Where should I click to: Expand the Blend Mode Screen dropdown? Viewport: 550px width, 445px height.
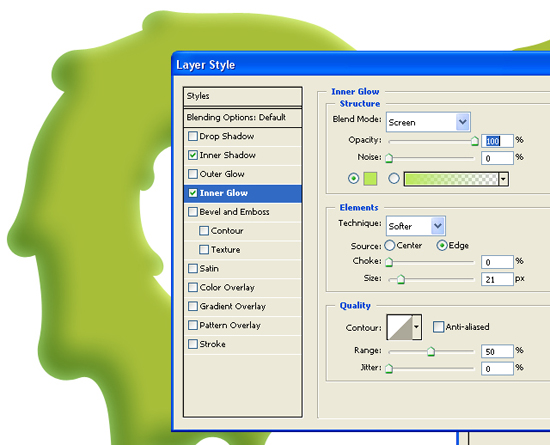click(428, 122)
